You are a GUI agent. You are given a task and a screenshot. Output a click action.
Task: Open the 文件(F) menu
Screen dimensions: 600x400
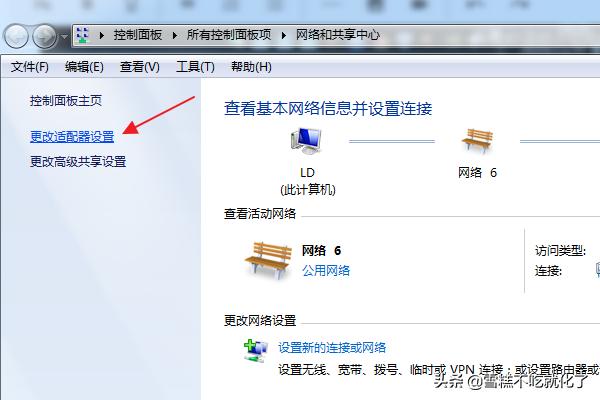(x=30, y=67)
